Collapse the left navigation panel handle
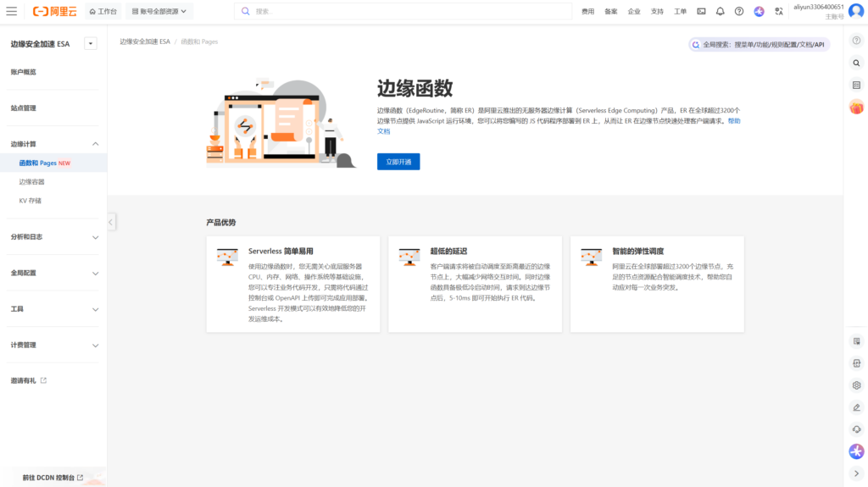Screen dimensions: 868x487 pos(112,222)
